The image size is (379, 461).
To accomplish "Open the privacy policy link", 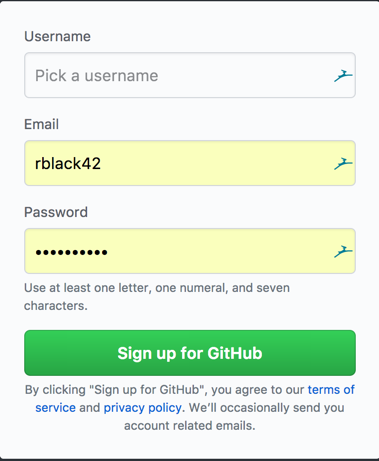I will click(x=143, y=408).
